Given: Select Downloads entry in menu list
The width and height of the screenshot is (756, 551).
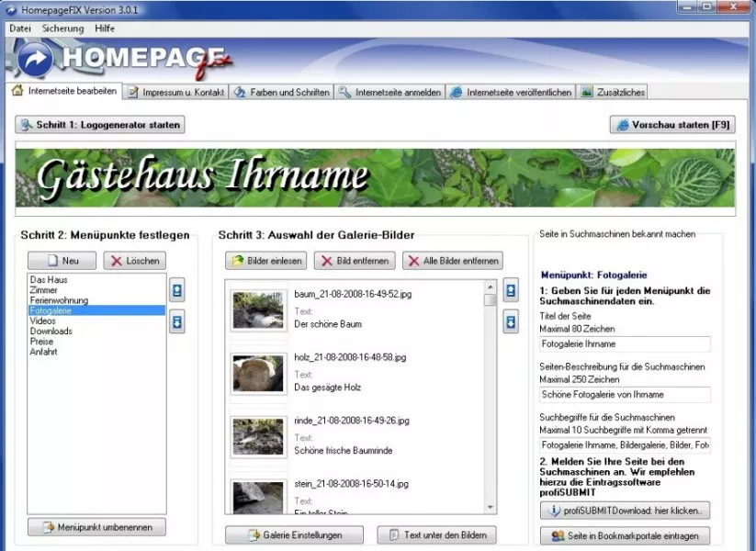Looking at the screenshot, I should [x=51, y=331].
